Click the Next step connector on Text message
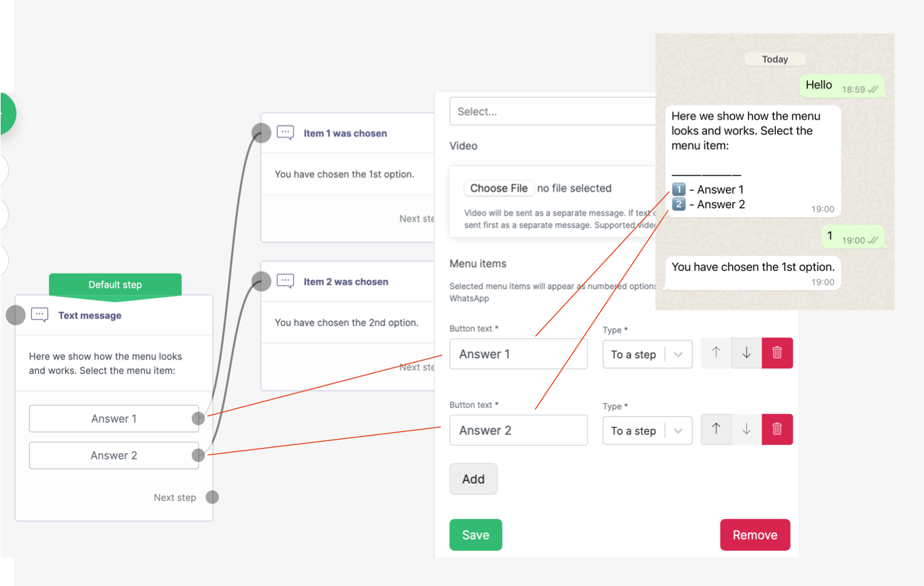 (x=212, y=498)
